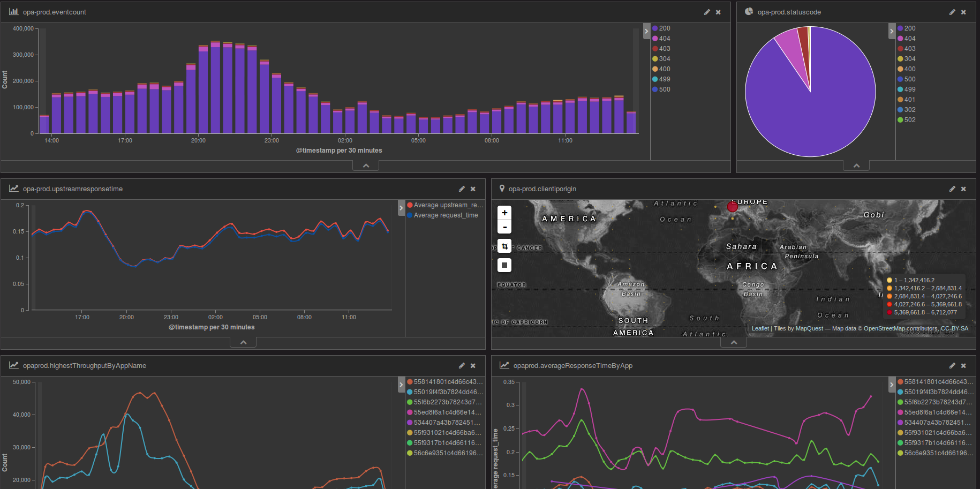This screenshot has height=489, width=980.
Task: Select 55019f4f3b7824dd46... in throughput legend
Action: coord(445,392)
